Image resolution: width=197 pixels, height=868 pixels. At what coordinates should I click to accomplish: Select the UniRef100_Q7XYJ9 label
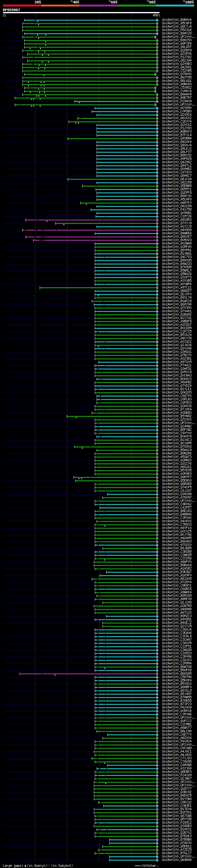point(177,223)
